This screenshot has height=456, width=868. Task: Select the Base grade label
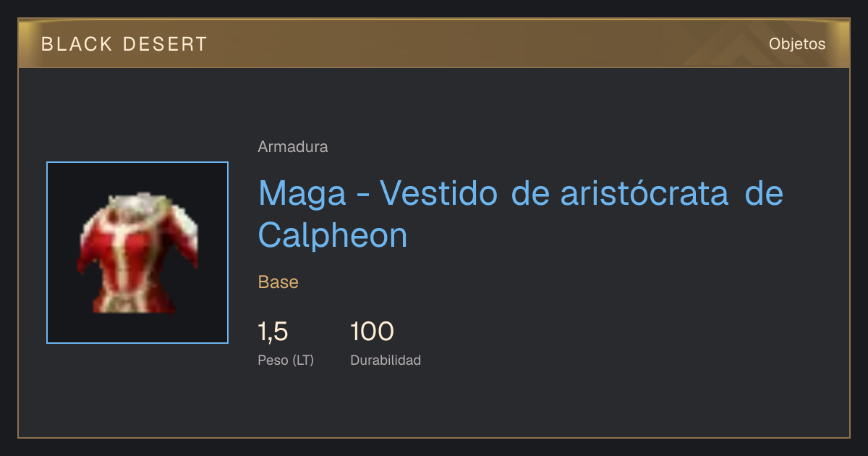point(278,282)
